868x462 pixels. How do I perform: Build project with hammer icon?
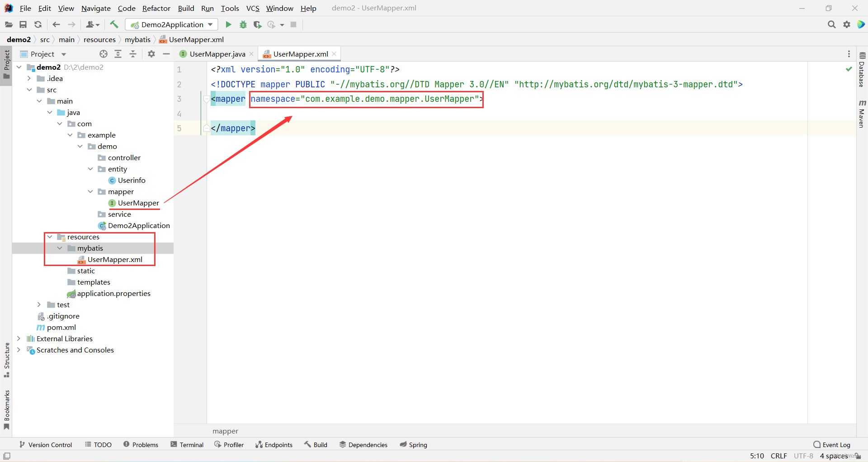[x=114, y=24]
